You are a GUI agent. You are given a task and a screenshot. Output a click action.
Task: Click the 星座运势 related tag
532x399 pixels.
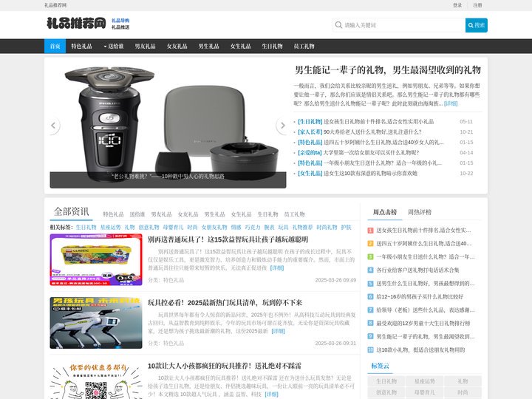pyautogui.click(x=110, y=228)
